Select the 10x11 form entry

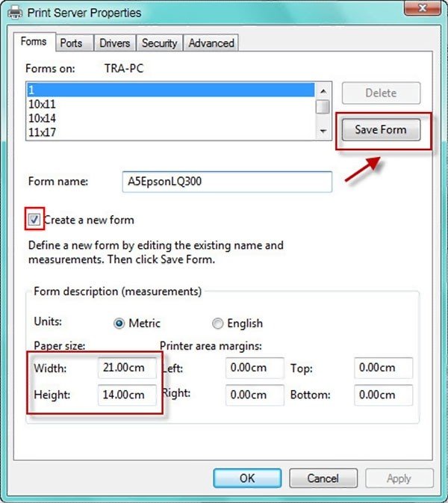170,104
